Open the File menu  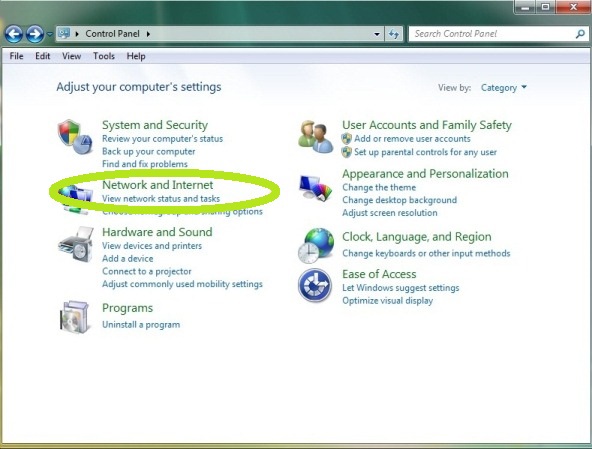pos(16,56)
